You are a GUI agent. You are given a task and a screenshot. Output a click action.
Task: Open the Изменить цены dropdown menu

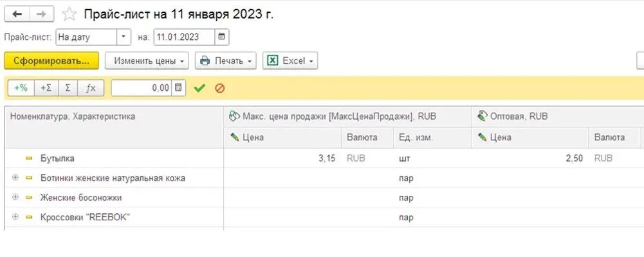pyautogui.click(x=147, y=61)
